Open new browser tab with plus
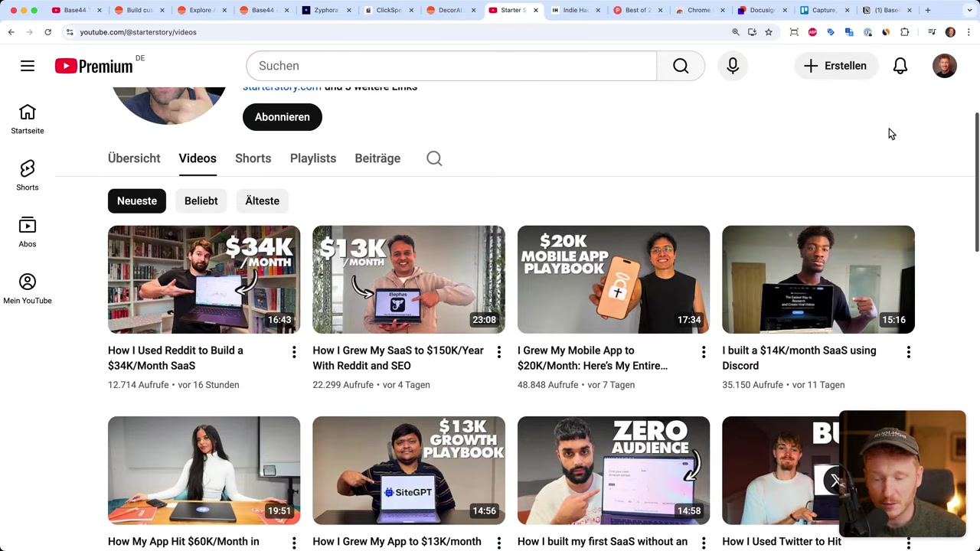 [928, 10]
